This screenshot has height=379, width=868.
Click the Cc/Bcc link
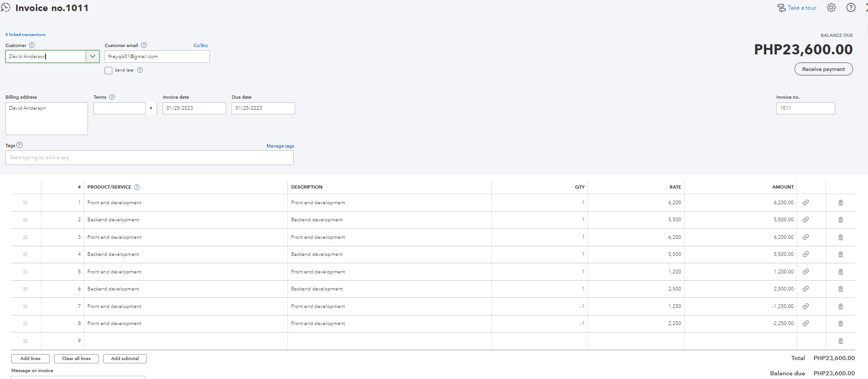point(201,46)
